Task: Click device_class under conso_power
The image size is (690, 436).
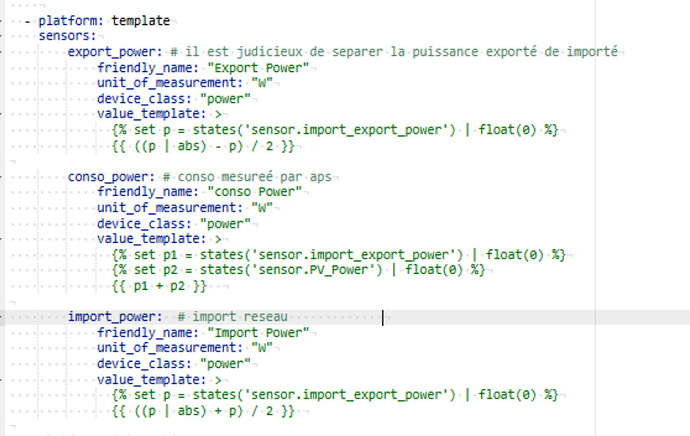Action: [143, 223]
